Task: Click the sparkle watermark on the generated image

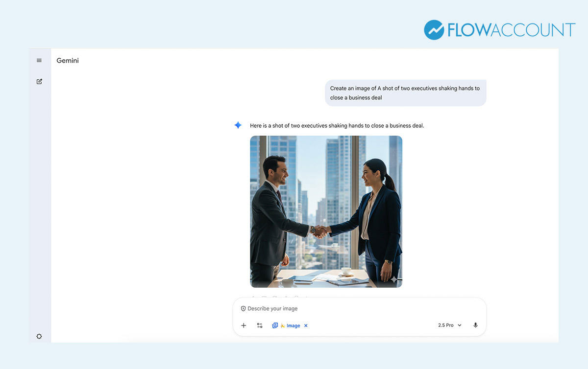Action: [x=394, y=279]
